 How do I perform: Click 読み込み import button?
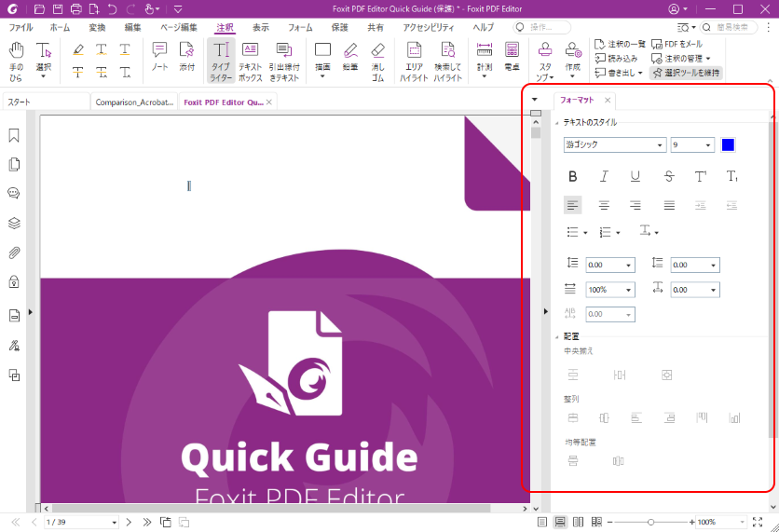pyautogui.click(x=617, y=59)
